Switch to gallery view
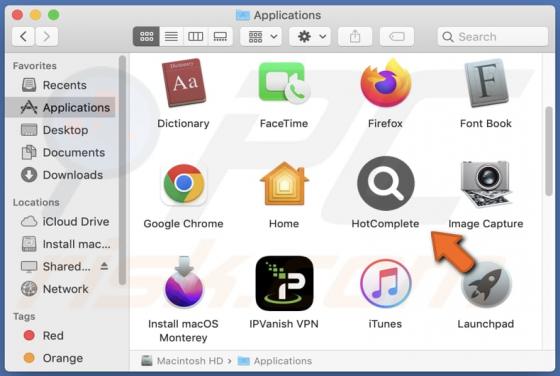 pyautogui.click(x=220, y=36)
